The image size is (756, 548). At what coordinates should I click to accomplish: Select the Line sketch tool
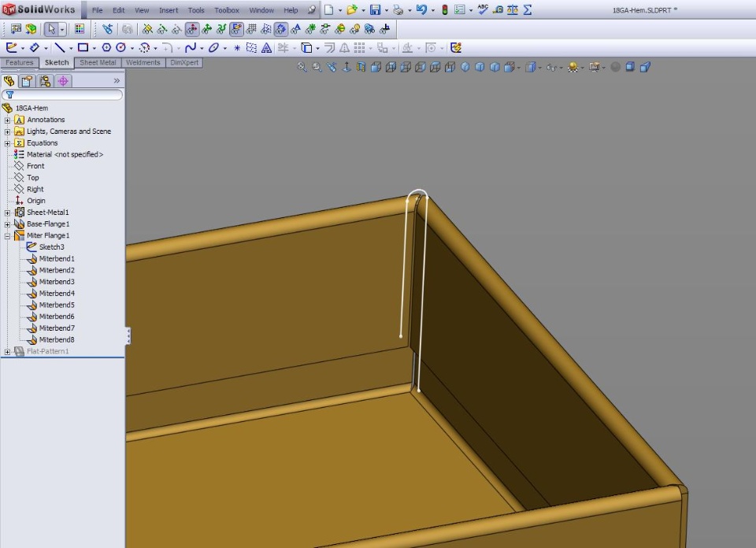59,48
